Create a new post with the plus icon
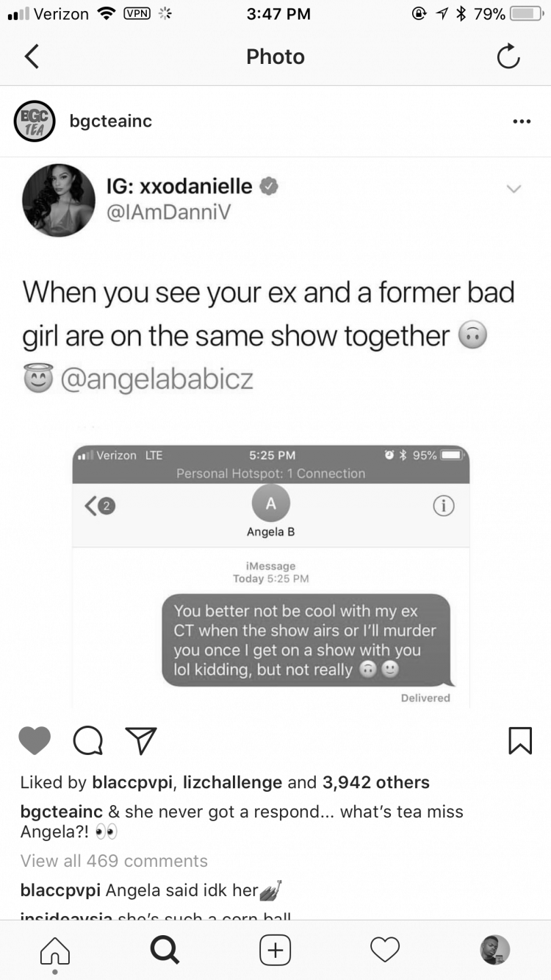The image size is (551, 980). [x=275, y=950]
